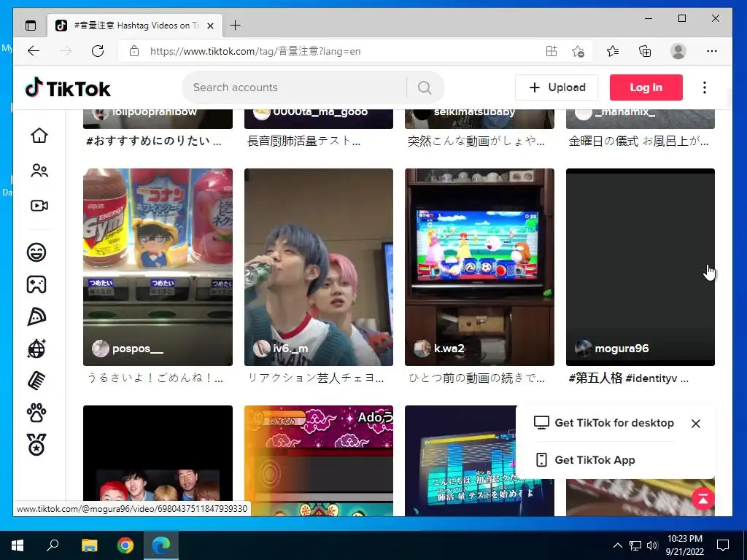Open the notification center icon
Viewport: 747px width, 560px height.
(x=723, y=545)
